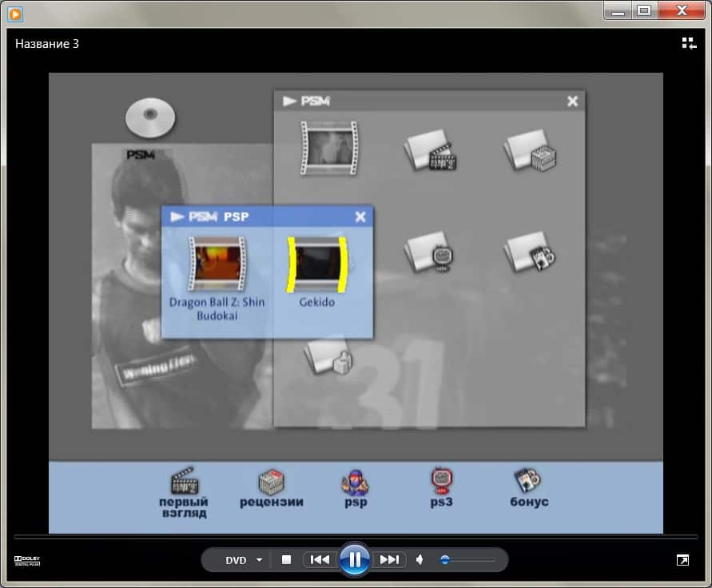Image resolution: width=712 pixels, height=588 pixels.
Task: Close the media player window
Action: tap(682, 10)
